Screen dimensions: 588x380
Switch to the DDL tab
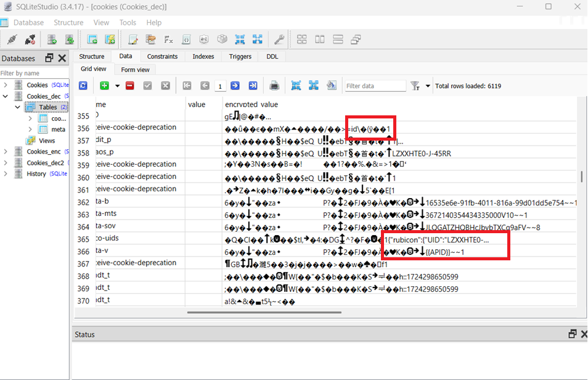tap(272, 56)
